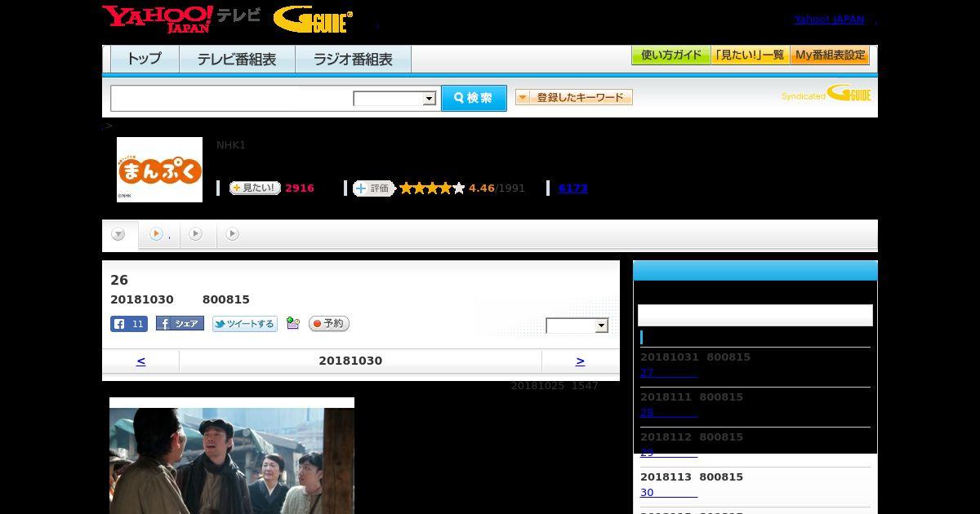The height and width of the screenshot is (514, 980).
Task: Open 使い方ガイド button
Action: (x=670, y=55)
